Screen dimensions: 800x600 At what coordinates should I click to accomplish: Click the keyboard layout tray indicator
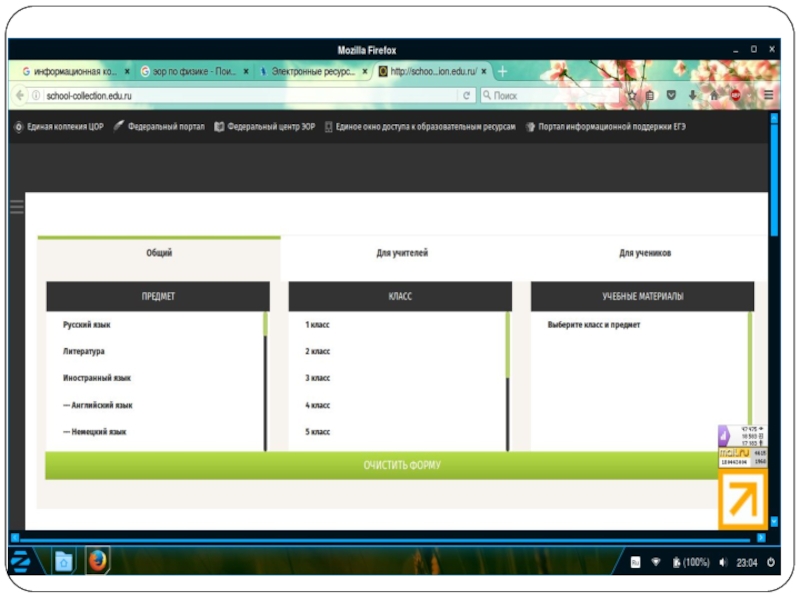click(x=635, y=562)
